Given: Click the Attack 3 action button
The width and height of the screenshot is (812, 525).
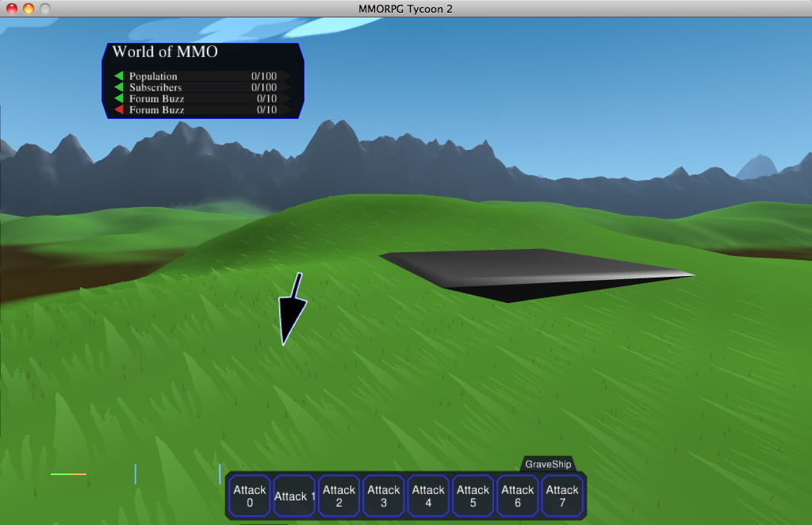Looking at the screenshot, I should [x=384, y=496].
